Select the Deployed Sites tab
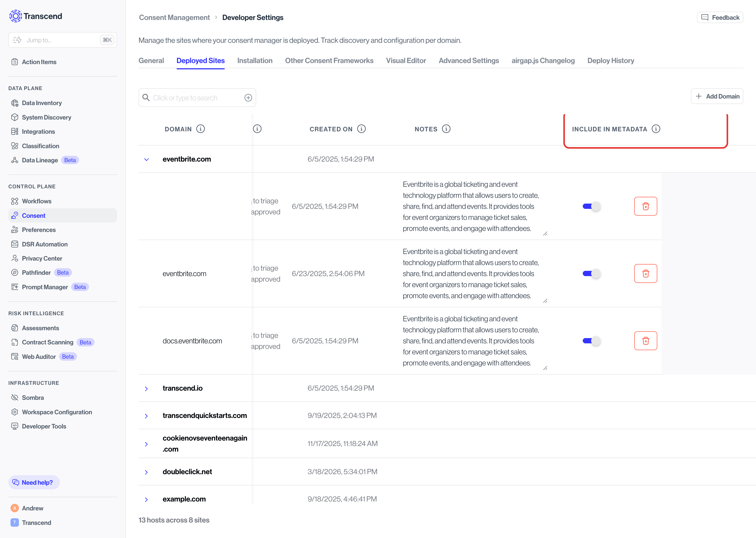The image size is (756, 538). click(201, 61)
